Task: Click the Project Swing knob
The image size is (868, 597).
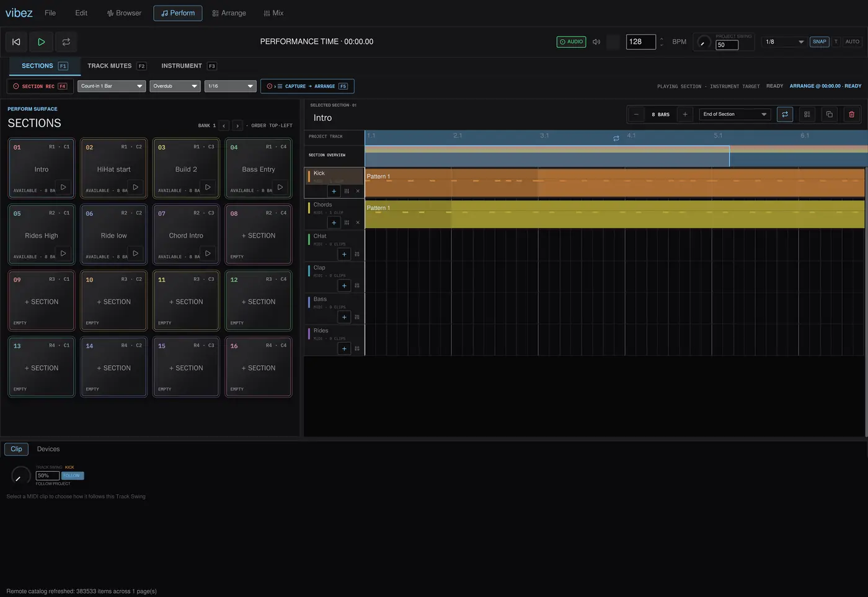Action: pos(704,42)
